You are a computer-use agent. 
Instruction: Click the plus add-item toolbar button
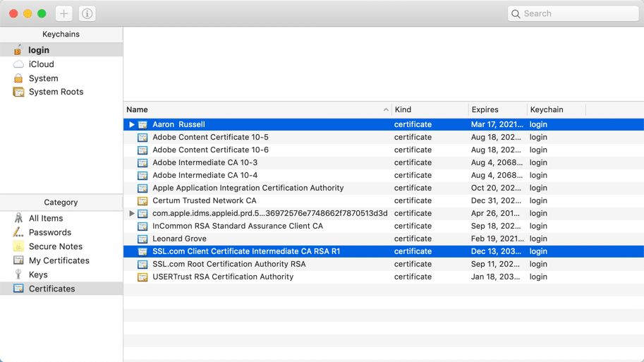pos(63,13)
